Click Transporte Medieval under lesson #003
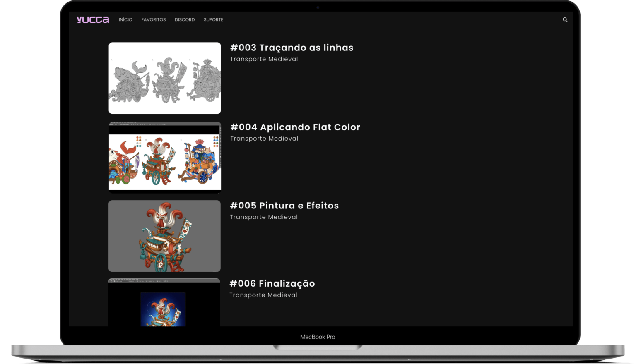The height and width of the screenshot is (364, 636). point(264,59)
